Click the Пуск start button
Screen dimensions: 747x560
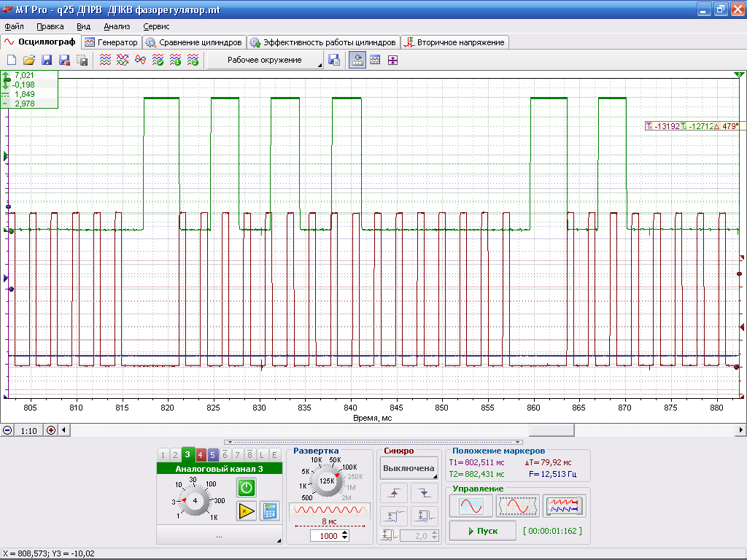pos(483,531)
